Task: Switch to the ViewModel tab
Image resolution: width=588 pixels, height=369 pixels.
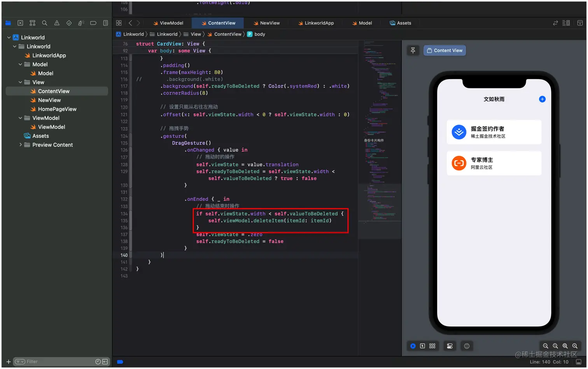Action: click(x=168, y=23)
